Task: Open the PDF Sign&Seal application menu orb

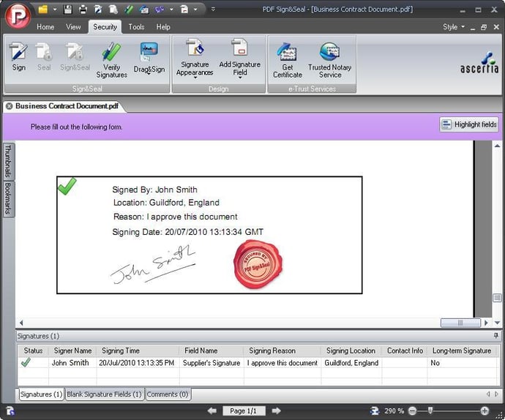Action: coord(18,15)
